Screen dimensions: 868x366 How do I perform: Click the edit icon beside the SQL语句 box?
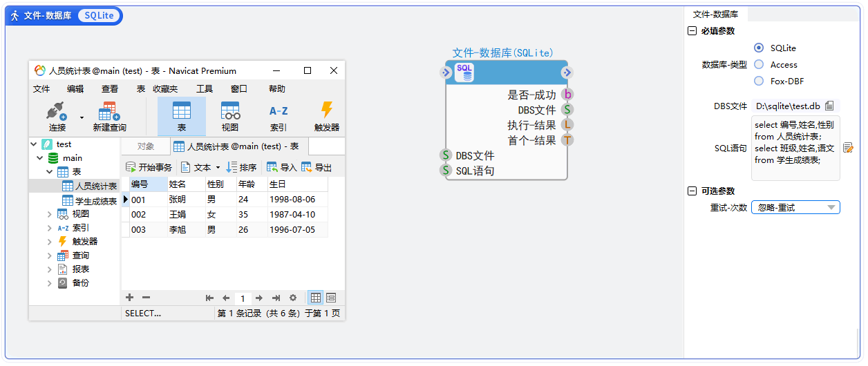(x=848, y=148)
